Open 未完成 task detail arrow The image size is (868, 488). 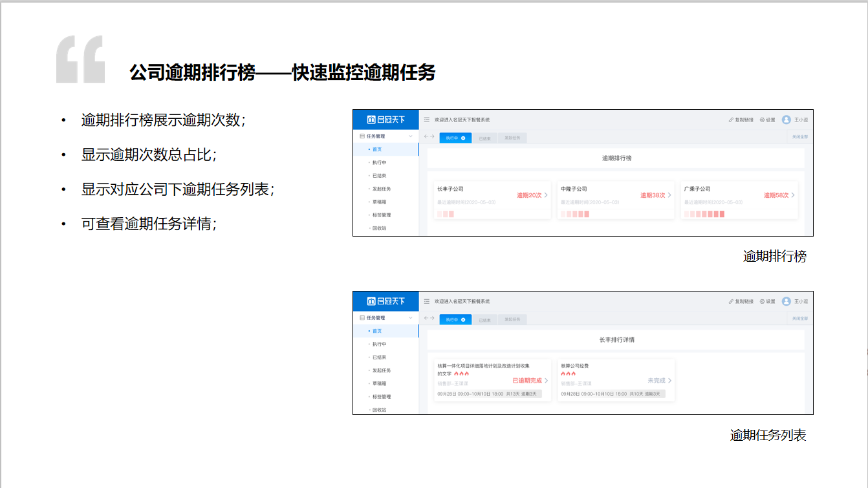click(669, 381)
